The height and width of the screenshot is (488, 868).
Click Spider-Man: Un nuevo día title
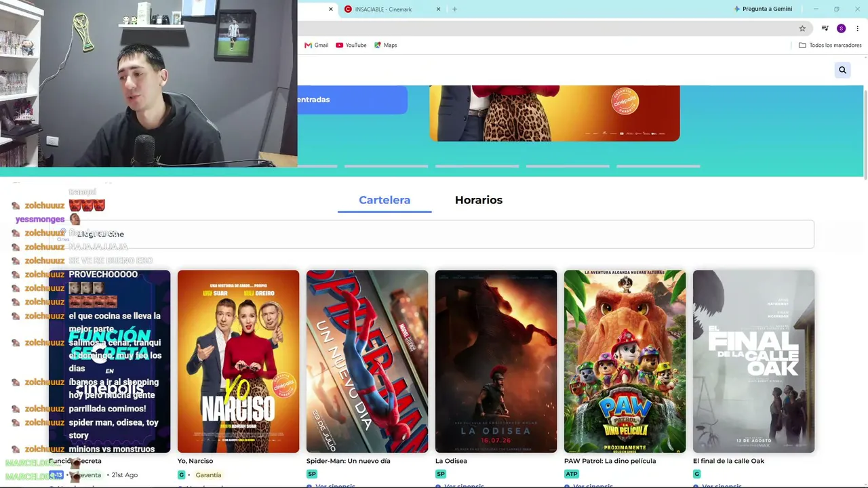tap(349, 461)
